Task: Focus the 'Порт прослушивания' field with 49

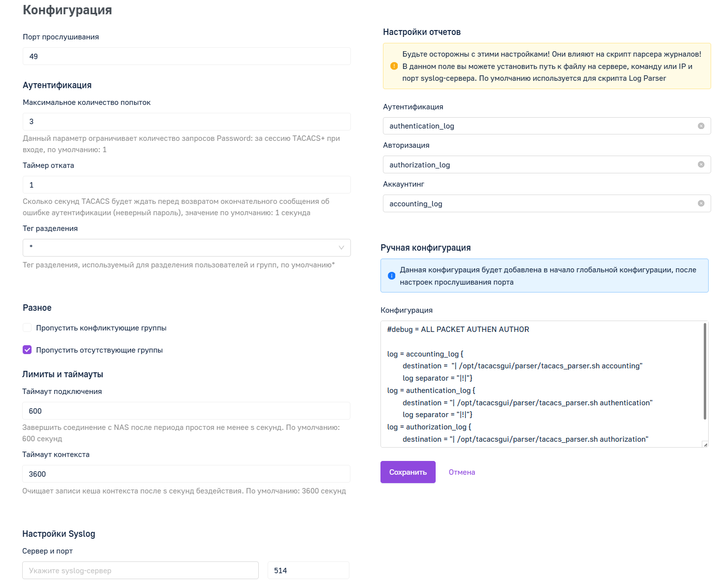Action: click(187, 56)
